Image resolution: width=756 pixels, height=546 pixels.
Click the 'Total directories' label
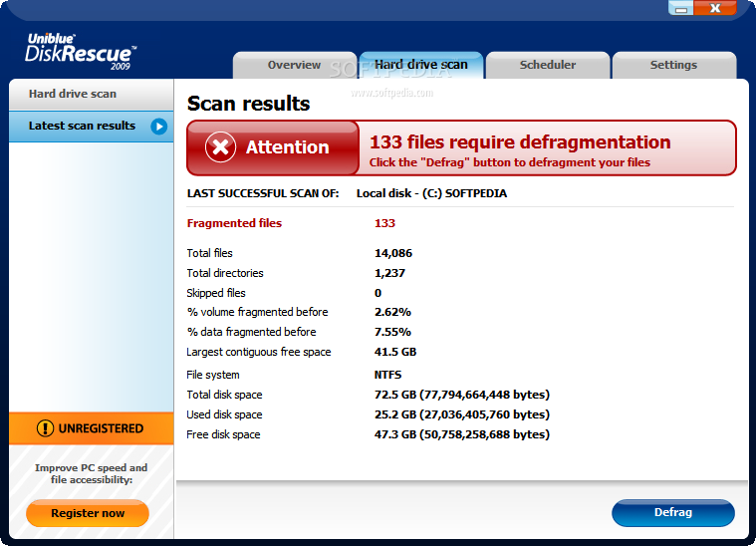point(225,273)
